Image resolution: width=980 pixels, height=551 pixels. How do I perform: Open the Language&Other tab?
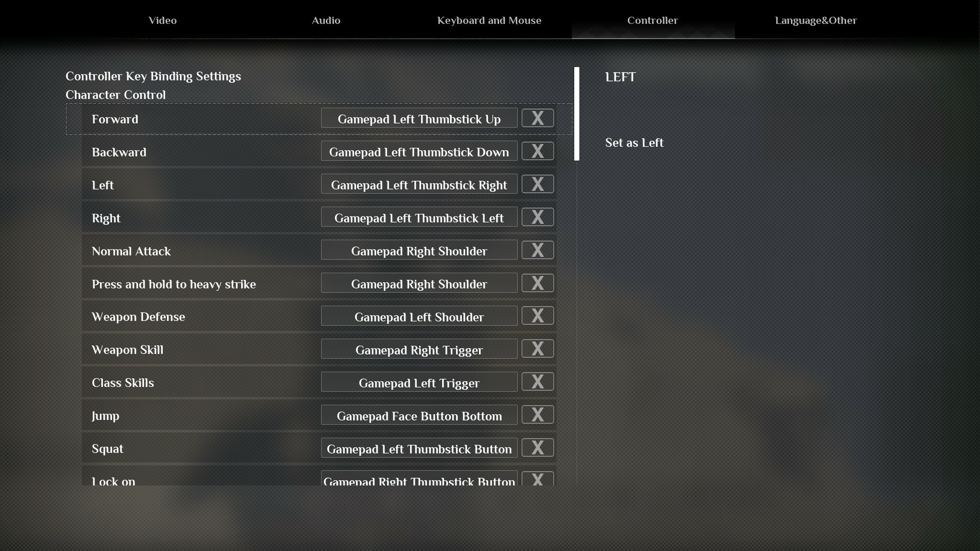tap(816, 21)
